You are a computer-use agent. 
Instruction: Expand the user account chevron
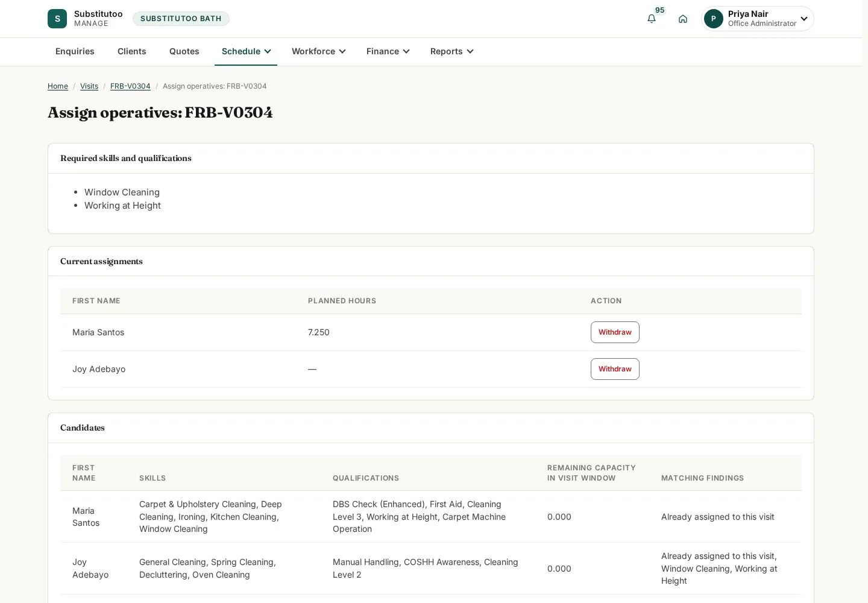(804, 19)
